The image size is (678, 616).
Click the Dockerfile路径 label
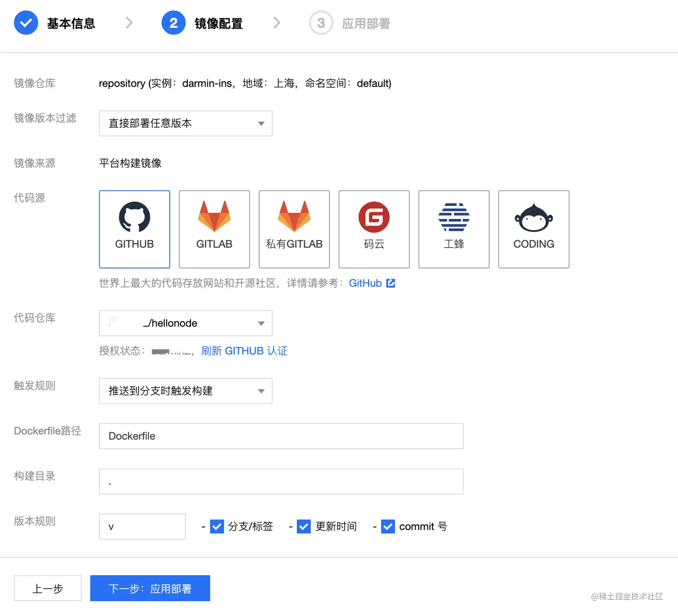coord(48,431)
